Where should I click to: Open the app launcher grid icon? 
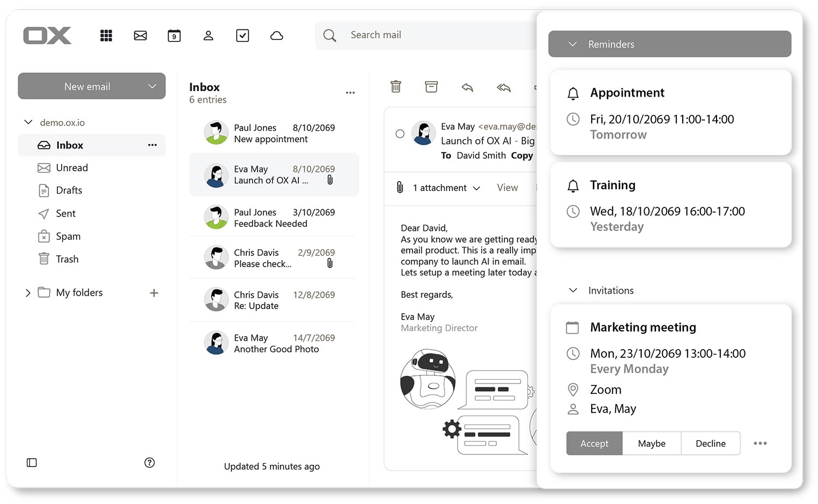pos(106,35)
